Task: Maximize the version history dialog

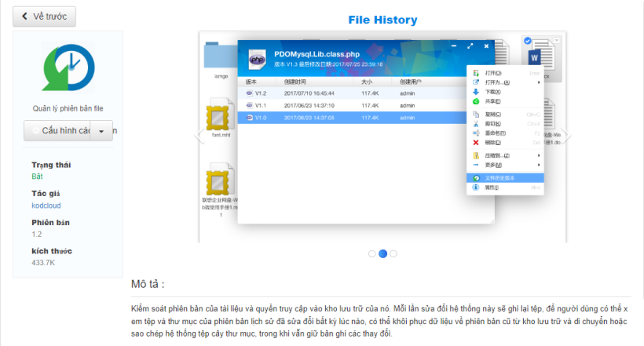Action: pos(470,46)
